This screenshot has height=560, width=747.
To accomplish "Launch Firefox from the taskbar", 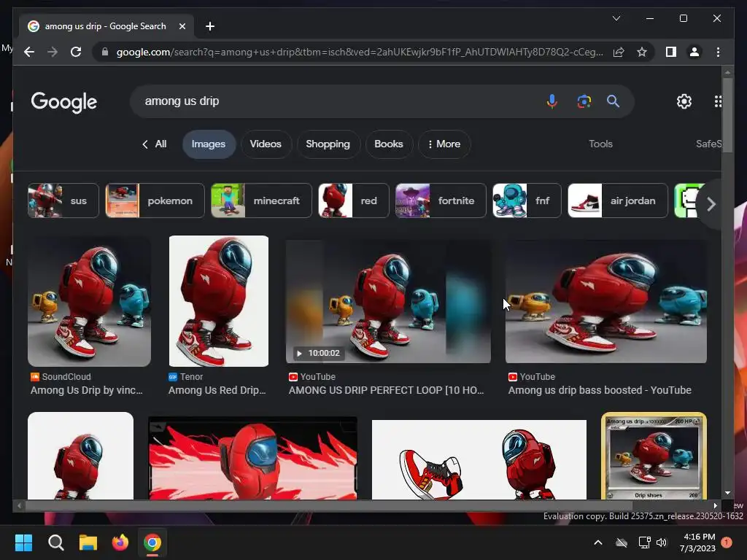I will click(x=120, y=542).
